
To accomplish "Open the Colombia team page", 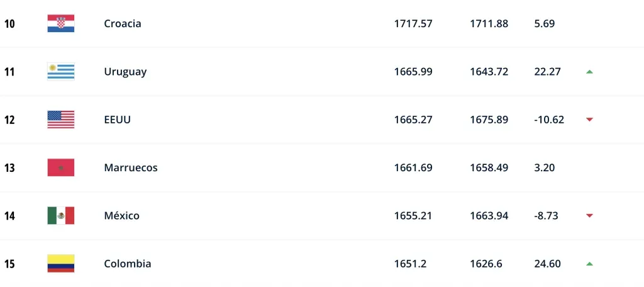I will point(128,264).
